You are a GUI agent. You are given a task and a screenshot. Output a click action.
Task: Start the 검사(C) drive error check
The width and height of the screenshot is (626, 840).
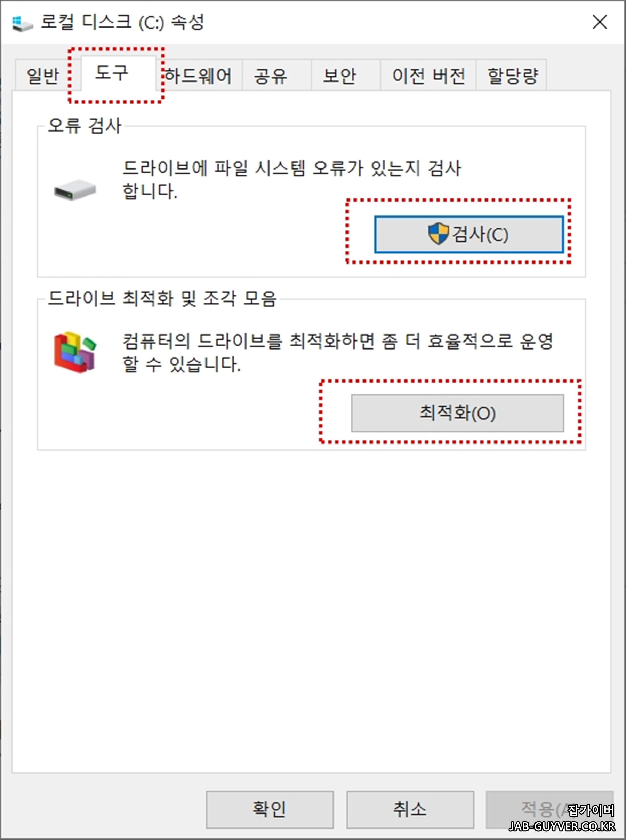pos(469,234)
